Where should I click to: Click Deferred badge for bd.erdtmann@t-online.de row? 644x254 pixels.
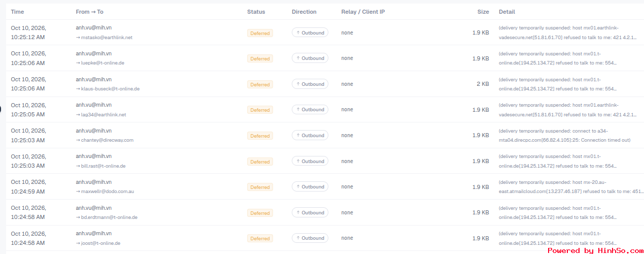click(x=260, y=213)
